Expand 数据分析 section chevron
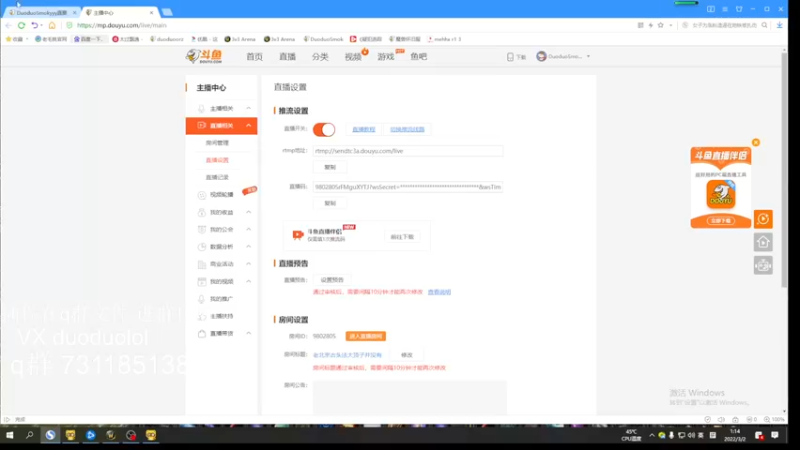The image size is (800, 450). tap(248, 246)
